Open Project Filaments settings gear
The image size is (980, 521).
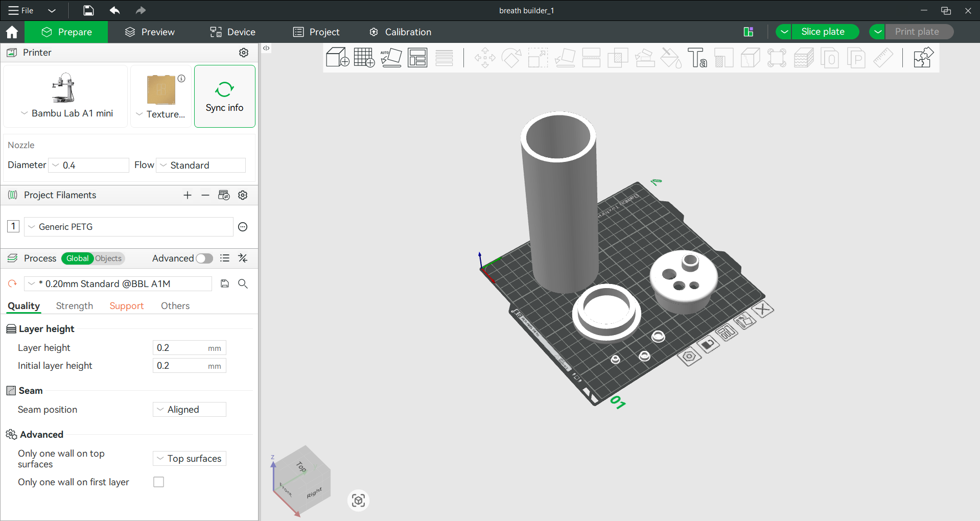tap(243, 195)
